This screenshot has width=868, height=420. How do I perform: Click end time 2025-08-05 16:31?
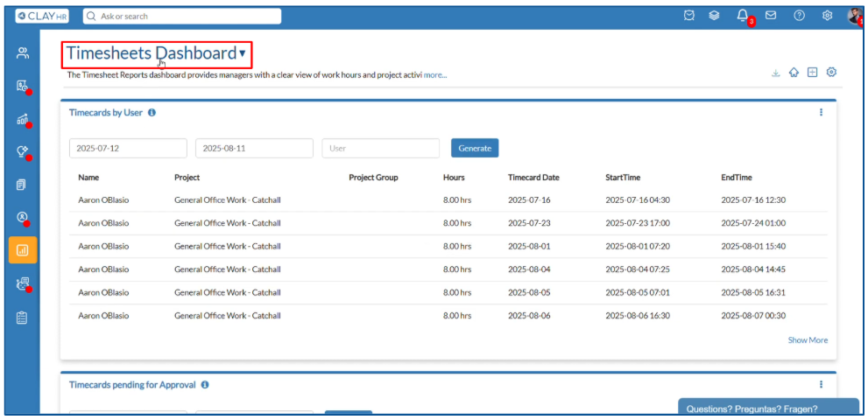pos(753,293)
